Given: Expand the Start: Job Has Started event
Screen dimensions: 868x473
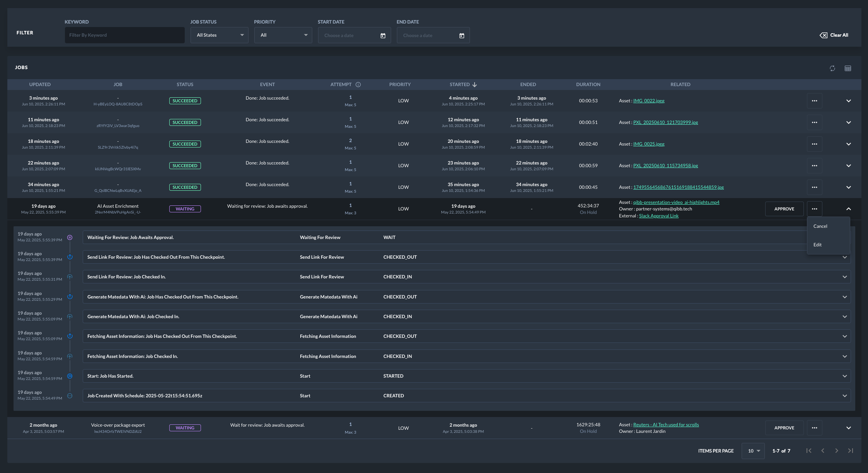Looking at the screenshot, I should [844, 376].
